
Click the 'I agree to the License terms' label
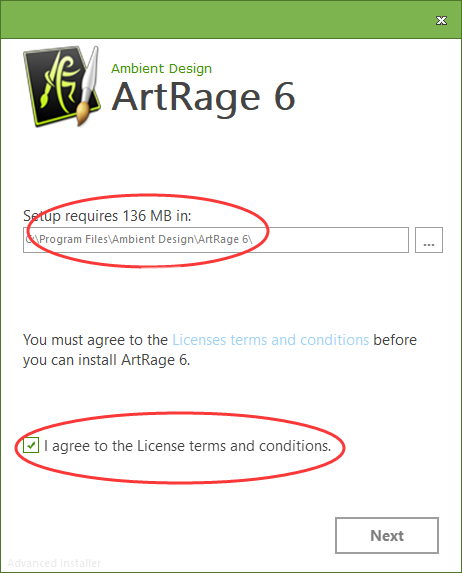pyautogui.click(x=188, y=446)
